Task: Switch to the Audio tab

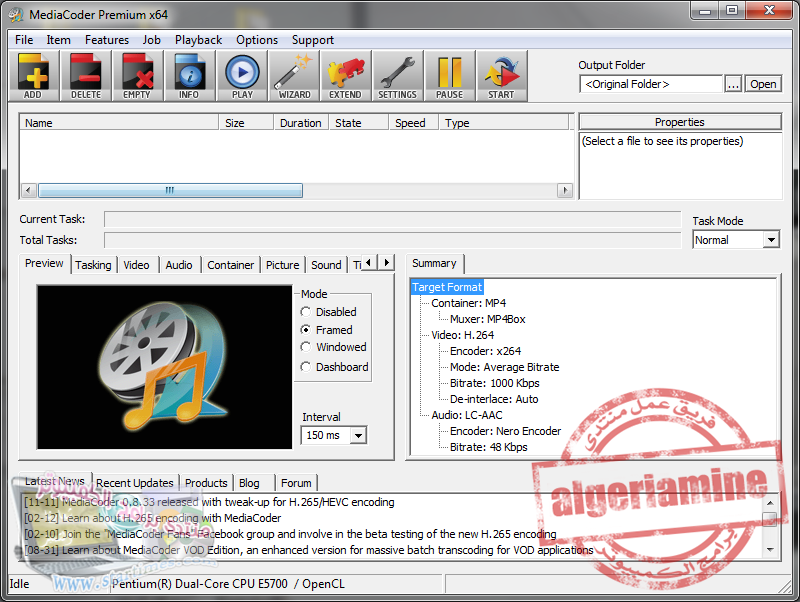Action: coord(179,265)
